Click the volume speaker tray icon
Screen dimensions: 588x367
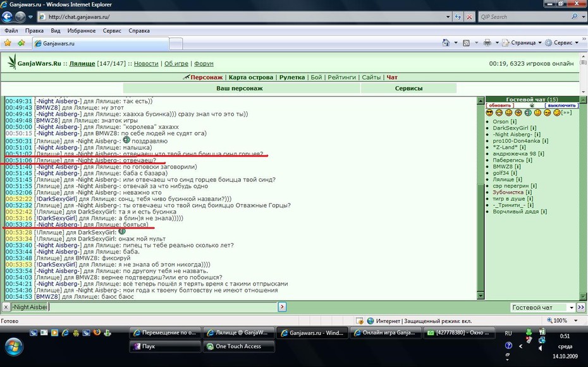click(541, 348)
